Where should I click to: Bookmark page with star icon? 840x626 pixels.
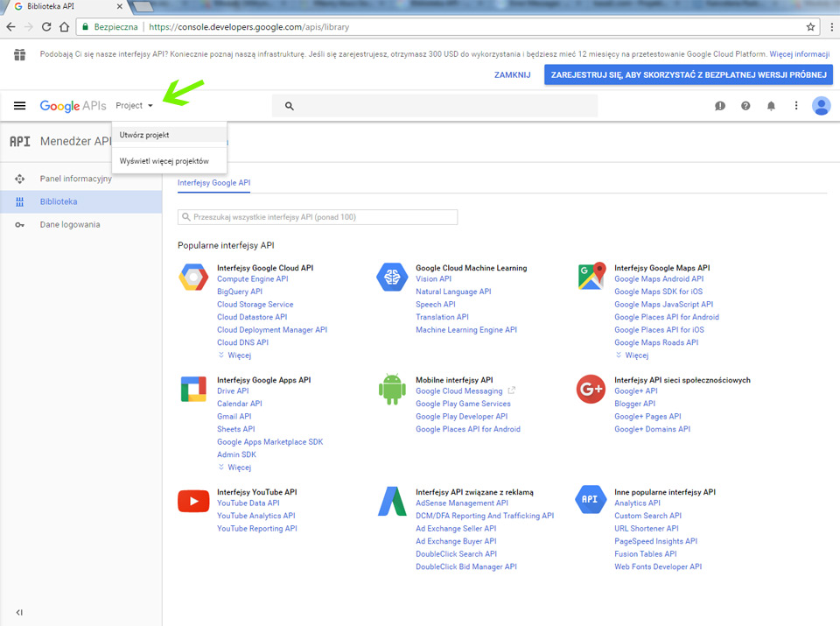coord(810,27)
